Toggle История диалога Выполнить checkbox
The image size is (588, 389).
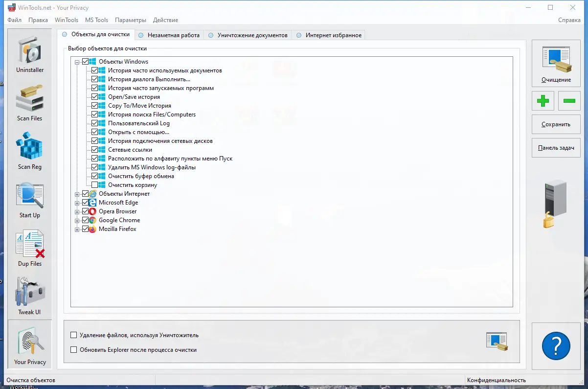(95, 79)
